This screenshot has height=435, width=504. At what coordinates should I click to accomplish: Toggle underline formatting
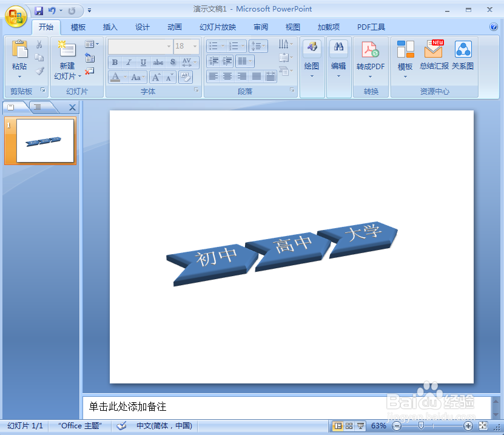click(143, 62)
